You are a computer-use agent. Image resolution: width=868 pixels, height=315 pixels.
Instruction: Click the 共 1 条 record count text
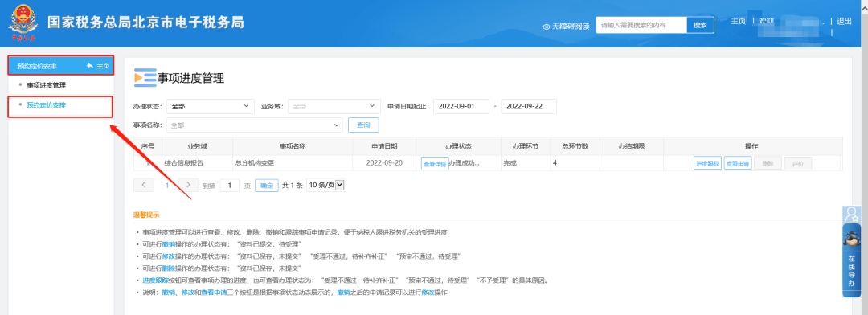293,186
